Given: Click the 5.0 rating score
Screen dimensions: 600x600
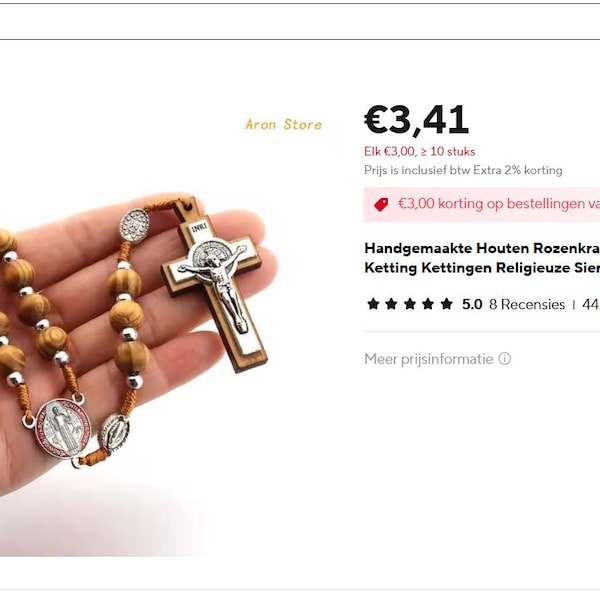Looking at the screenshot, I should [472, 305].
